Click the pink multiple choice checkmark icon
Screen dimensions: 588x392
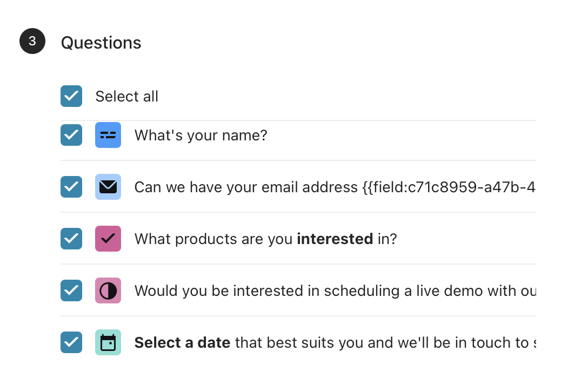click(x=108, y=238)
